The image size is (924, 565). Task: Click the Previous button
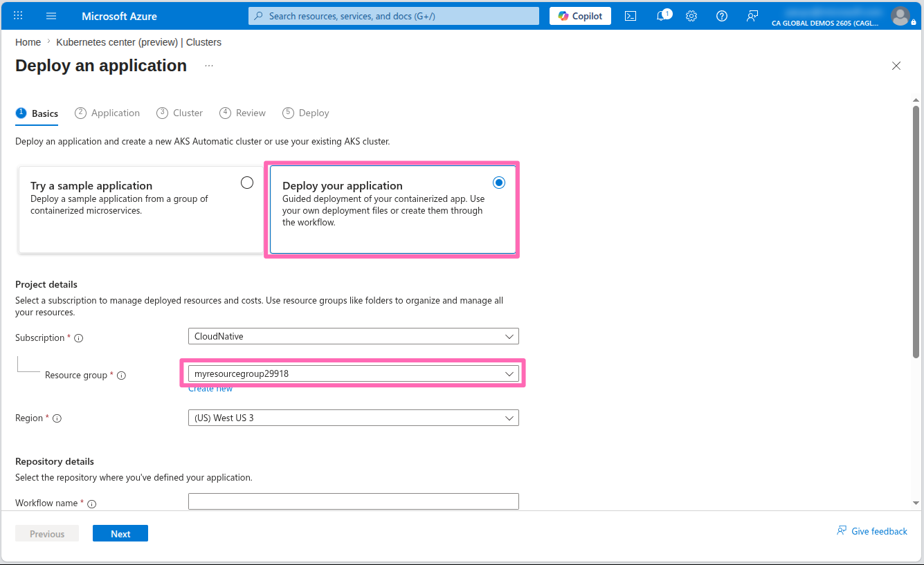coord(47,533)
